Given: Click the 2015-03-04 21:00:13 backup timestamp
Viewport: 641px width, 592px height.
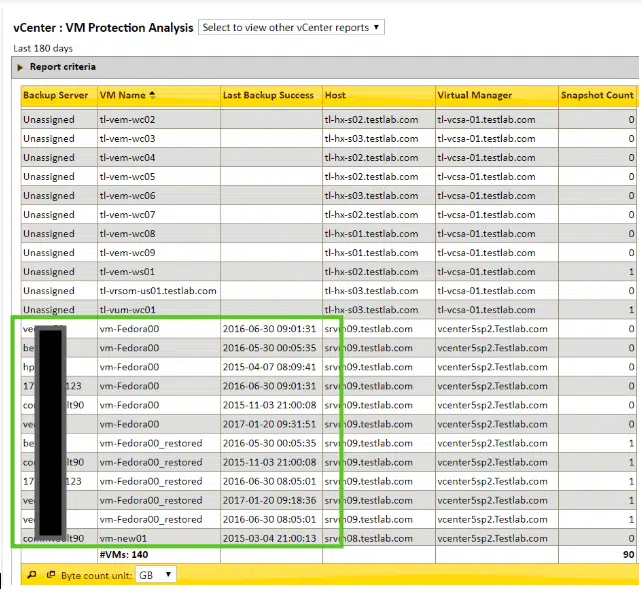Looking at the screenshot, I should [x=269, y=538].
